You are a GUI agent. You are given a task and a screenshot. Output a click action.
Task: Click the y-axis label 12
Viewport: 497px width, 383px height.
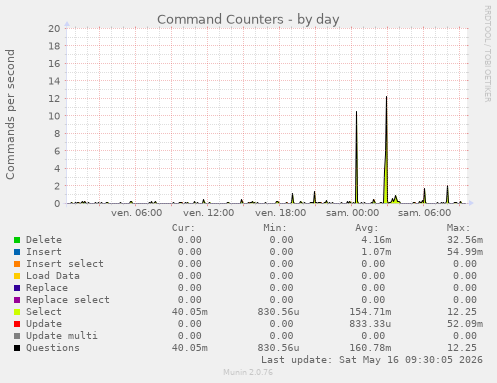[54, 98]
